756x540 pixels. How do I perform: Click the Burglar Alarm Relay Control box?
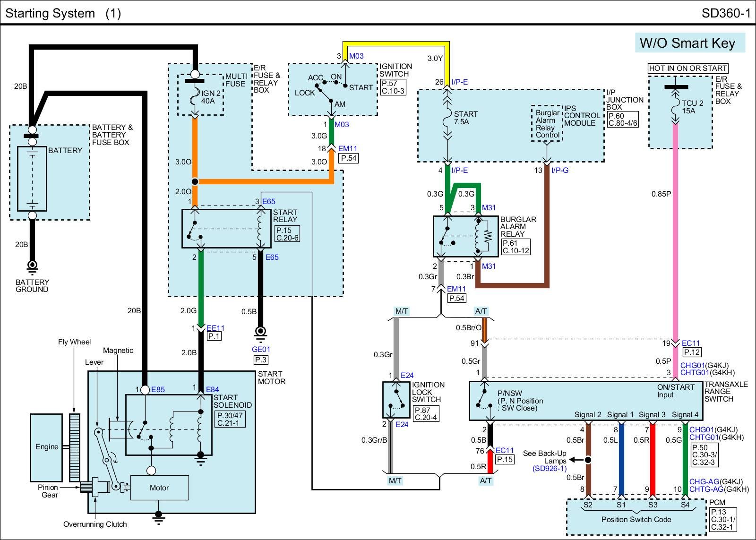pyautogui.click(x=547, y=124)
